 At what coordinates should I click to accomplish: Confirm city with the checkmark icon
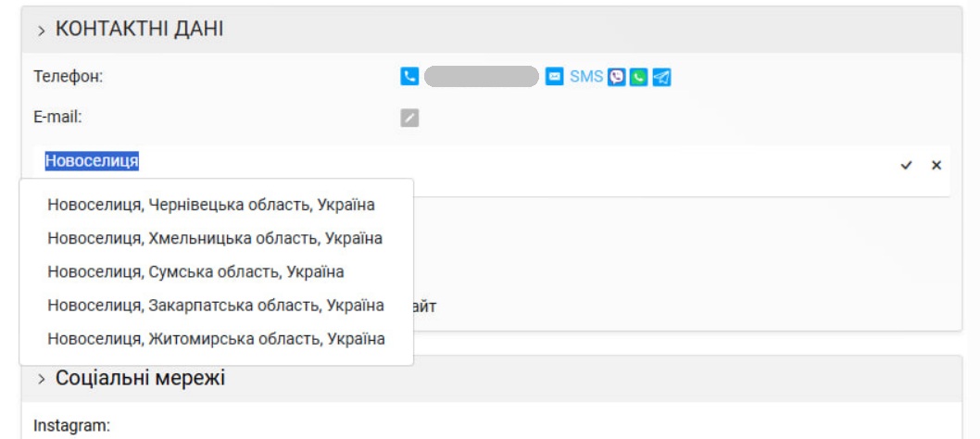coord(906,165)
